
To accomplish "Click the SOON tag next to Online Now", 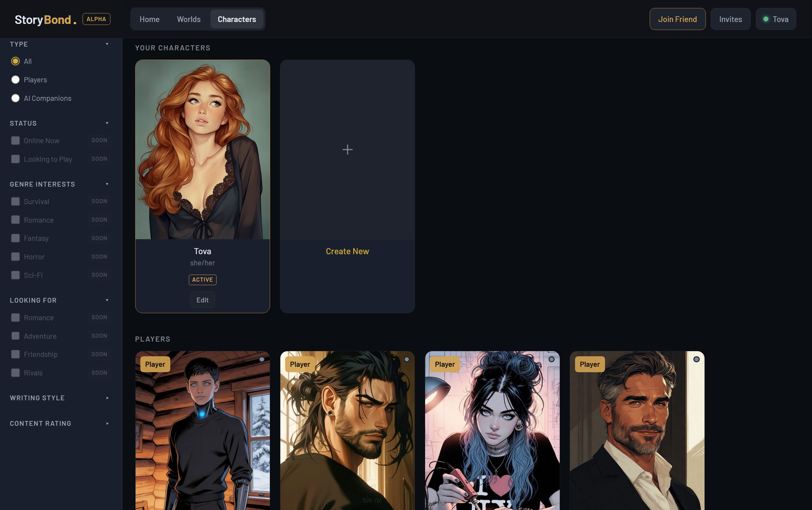I will click(99, 140).
